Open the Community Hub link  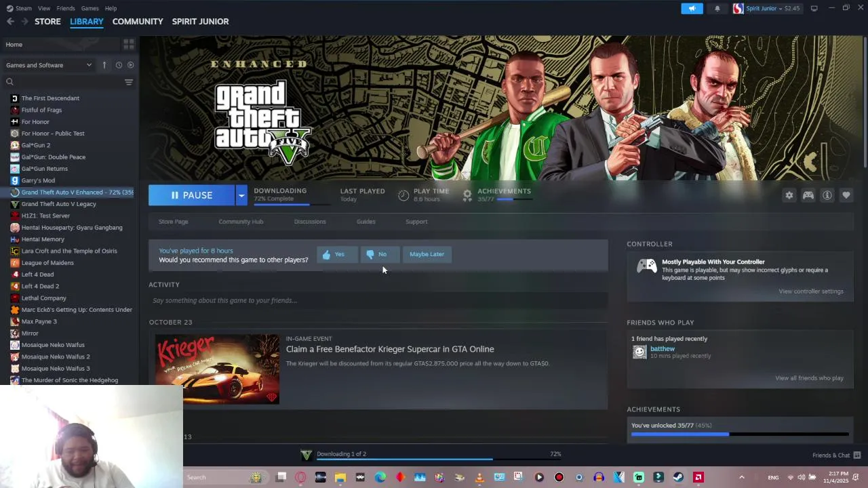click(241, 222)
